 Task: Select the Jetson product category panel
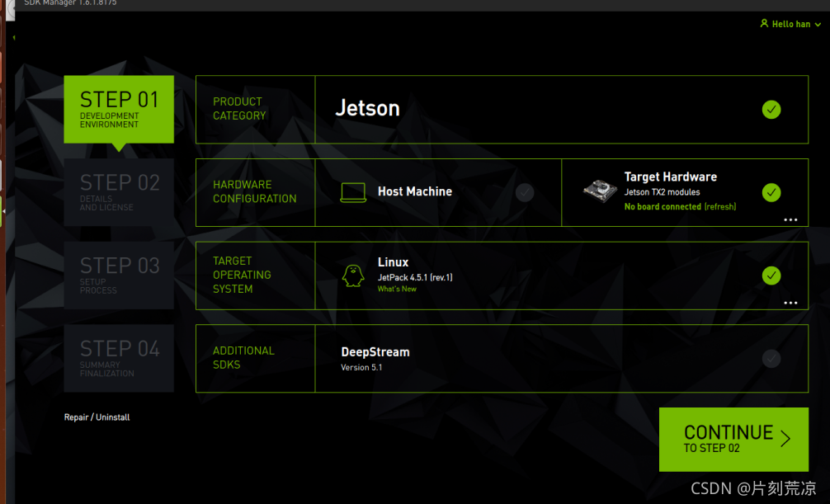point(562,110)
